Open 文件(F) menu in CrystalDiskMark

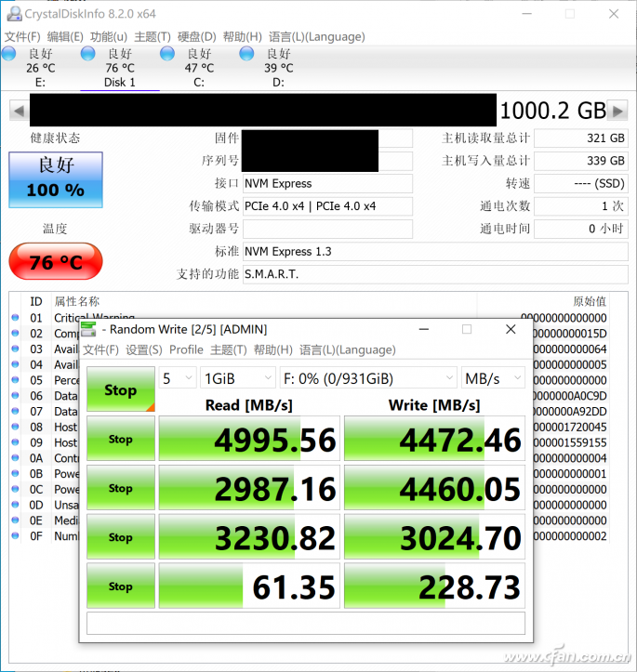pyautogui.click(x=100, y=350)
